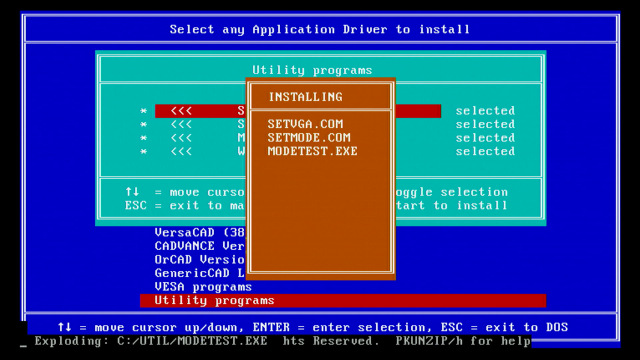The image size is (640, 360).
Task: Click the up/down arrow symbol in the bottom help bar
Action: tap(64, 327)
